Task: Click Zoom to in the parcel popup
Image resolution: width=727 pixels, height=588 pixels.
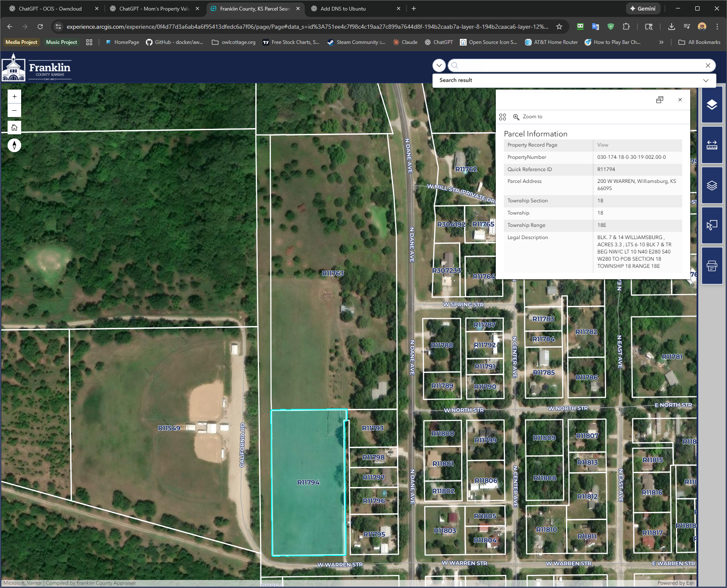Action: pos(532,117)
